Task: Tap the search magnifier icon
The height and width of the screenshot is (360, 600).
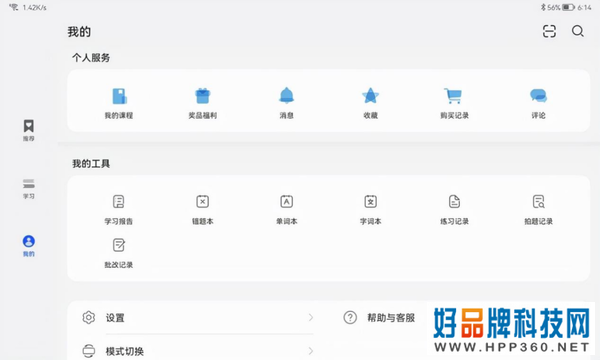Action: [578, 31]
